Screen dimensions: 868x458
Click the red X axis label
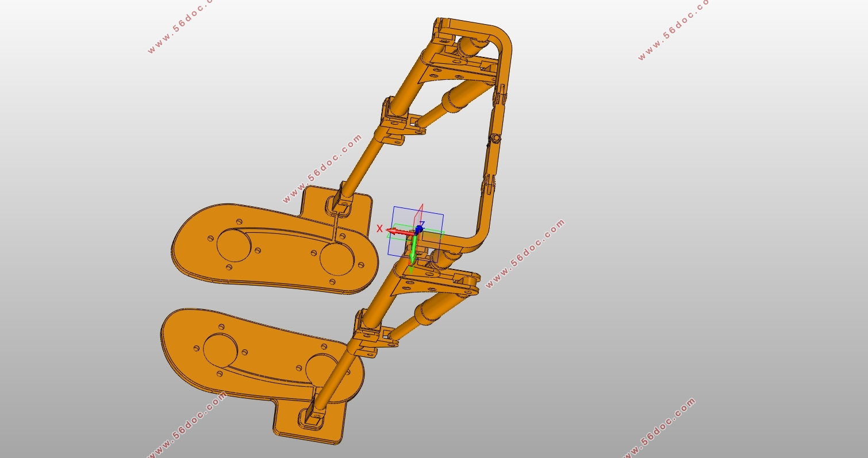click(379, 229)
